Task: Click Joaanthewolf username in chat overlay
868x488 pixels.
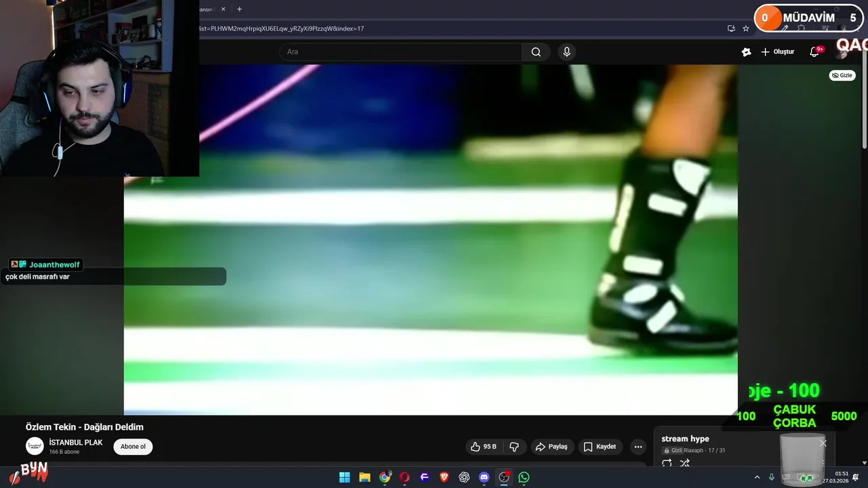Action: click(x=54, y=264)
